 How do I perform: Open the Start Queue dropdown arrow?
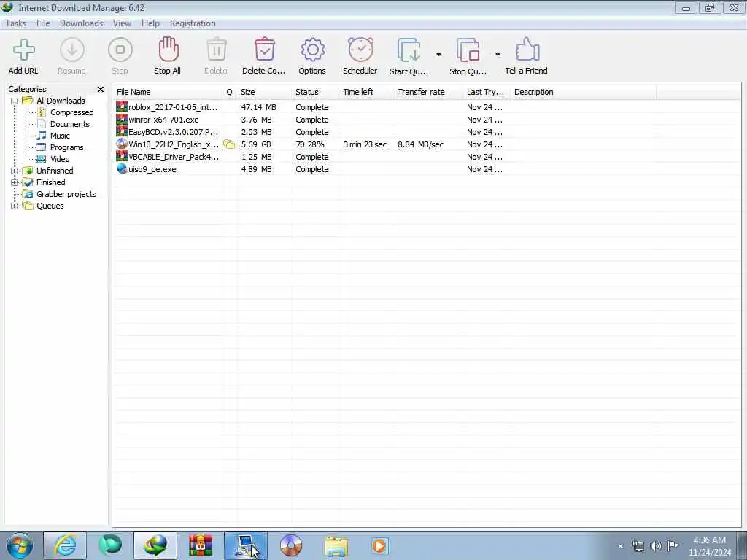(438, 55)
